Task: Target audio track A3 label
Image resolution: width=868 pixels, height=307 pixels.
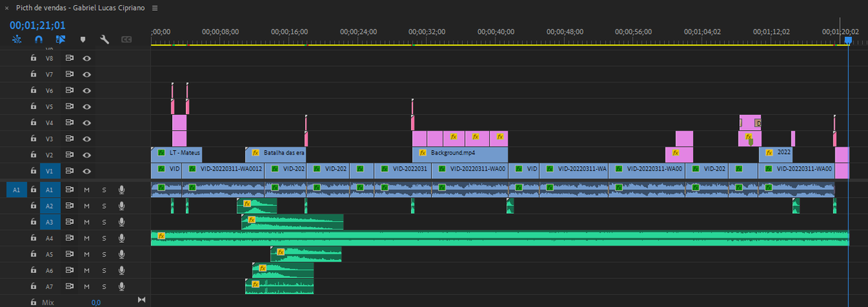Action: [x=50, y=222]
